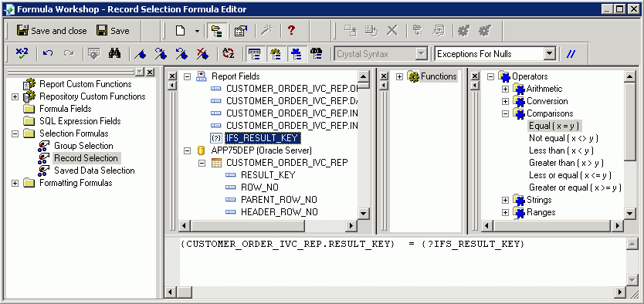Screen dimensions: 644x304
Task: Create a new formula with New icon
Action: (x=180, y=31)
